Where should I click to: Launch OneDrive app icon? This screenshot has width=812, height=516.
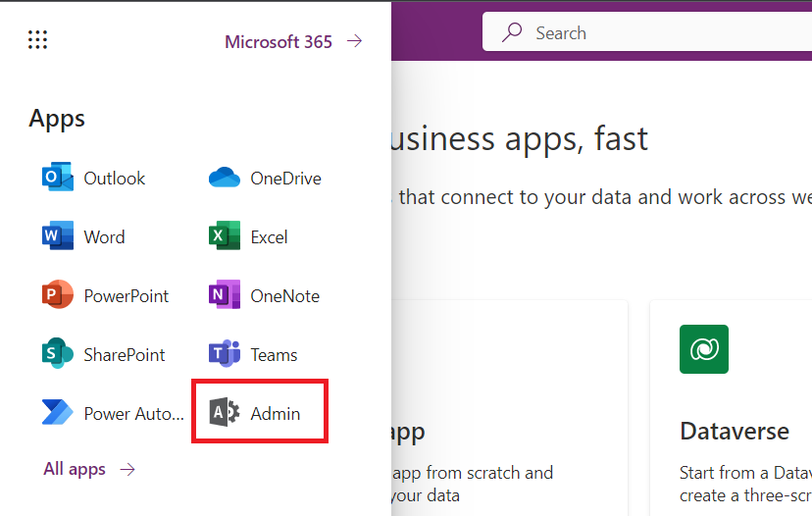coord(225,178)
